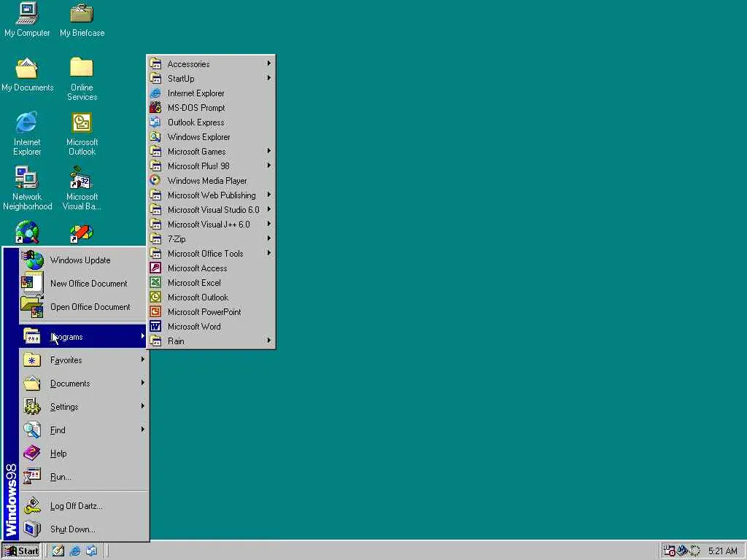This screenshot has height=560, width=747.
Task: Open the My Briefcase desktop icon
Action: coord(82,19)
